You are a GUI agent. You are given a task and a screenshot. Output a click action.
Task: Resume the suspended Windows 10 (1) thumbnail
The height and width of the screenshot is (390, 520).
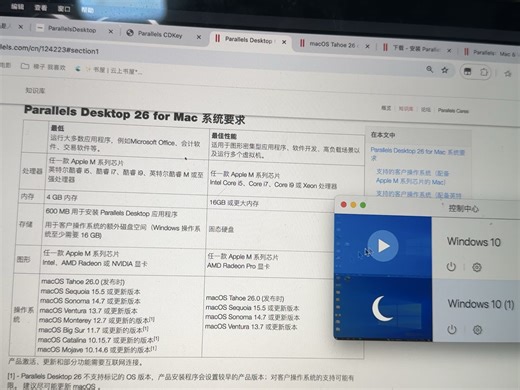(x=382, y=309)
